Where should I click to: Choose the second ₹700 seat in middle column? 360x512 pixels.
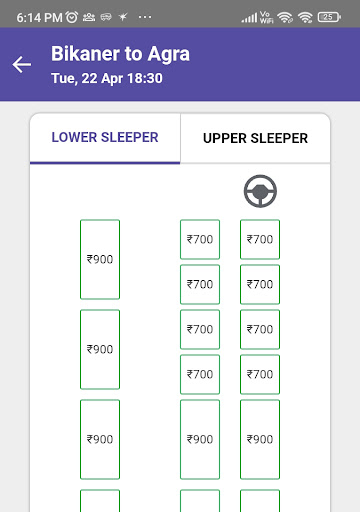tap(200, 284)
